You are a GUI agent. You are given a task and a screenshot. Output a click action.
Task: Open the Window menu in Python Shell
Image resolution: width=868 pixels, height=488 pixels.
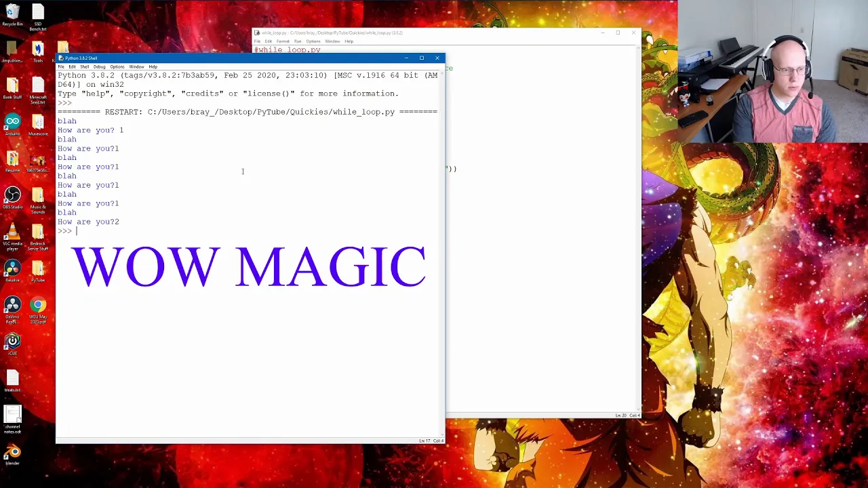tap(136, 66)
